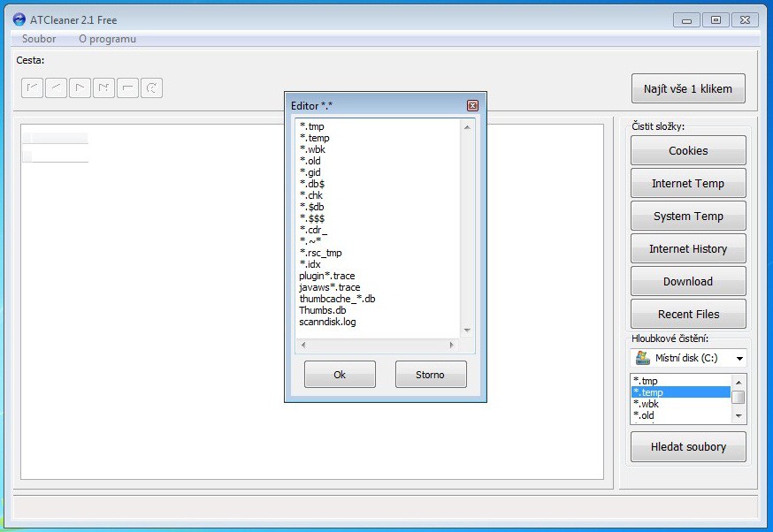Image resolution: width=773 pixels, height=532 pixels.
Task: Open the Místní disk (C:) drive dropdown
Action: coord(739,358)
